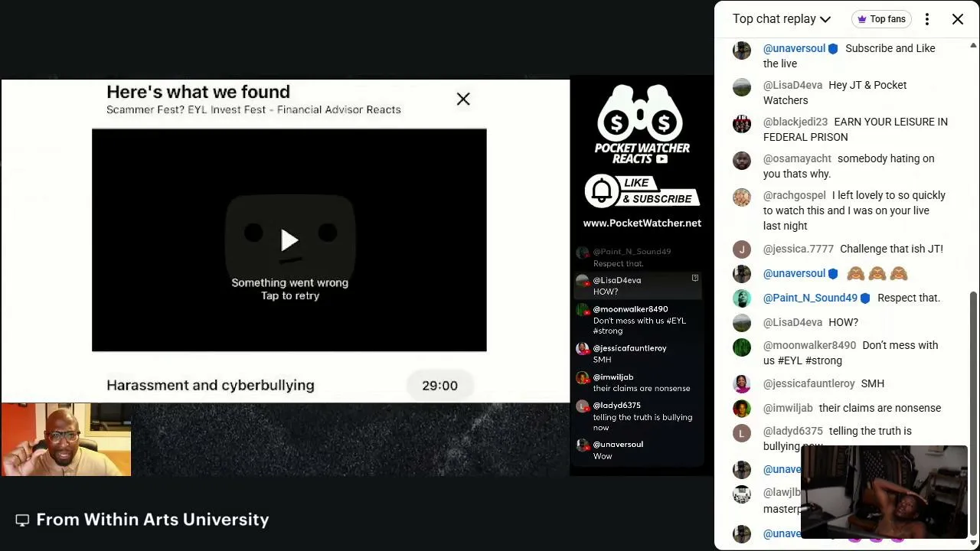Click @rachgospel's avatar in chat replay
Image resolution: width=980 pixels, height=551 pixels.
742,197
